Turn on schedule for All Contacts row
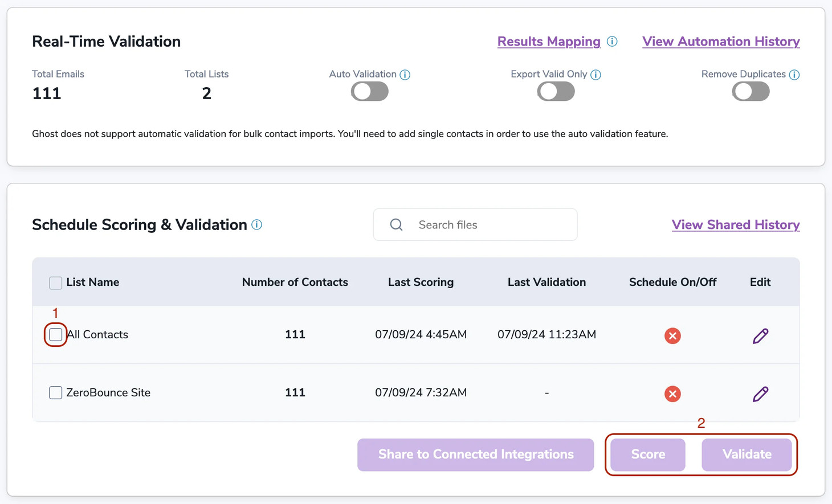The width and height of the screenshot is (832, 504). 672,336
